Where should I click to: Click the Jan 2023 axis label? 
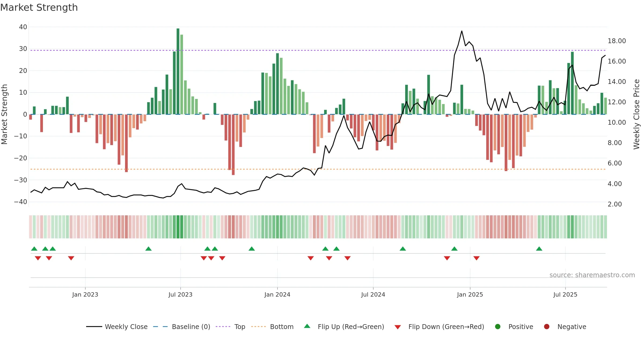(x=85, y=294)
